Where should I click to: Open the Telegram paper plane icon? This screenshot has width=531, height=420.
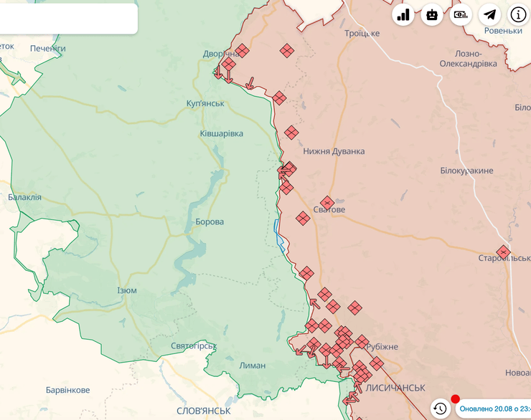coord(489,15)
